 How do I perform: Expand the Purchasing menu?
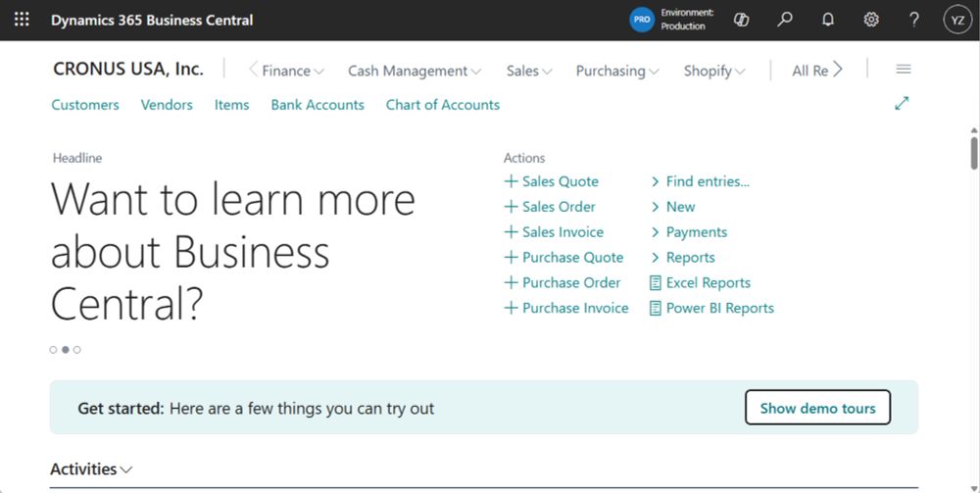coord(616,71)
